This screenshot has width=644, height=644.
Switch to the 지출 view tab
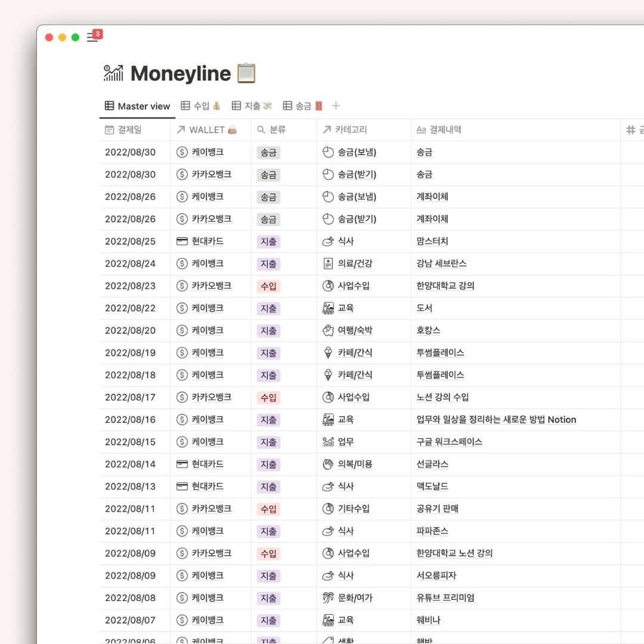[252, 106]
